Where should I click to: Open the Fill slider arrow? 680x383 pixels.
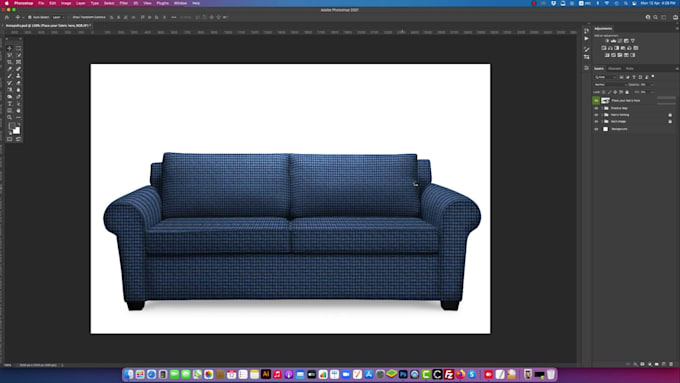pyautogui.click(x=652, y=92)
